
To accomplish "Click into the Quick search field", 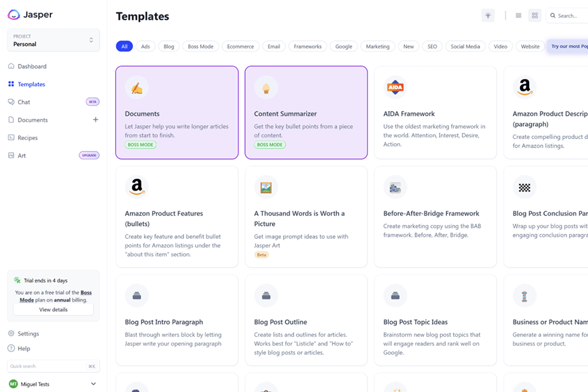I will pyautogui.click(x=53, y=366).
